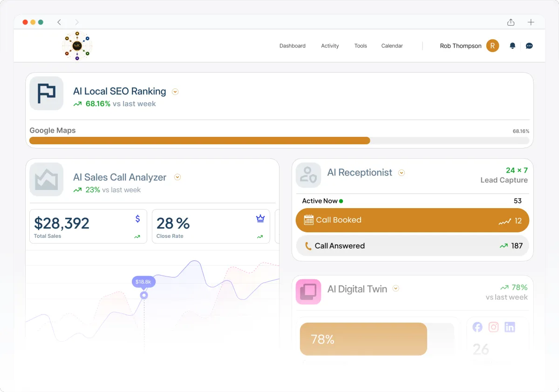Click the Active Now count 53
Screen dimensions: 559x392
(518, 201)
